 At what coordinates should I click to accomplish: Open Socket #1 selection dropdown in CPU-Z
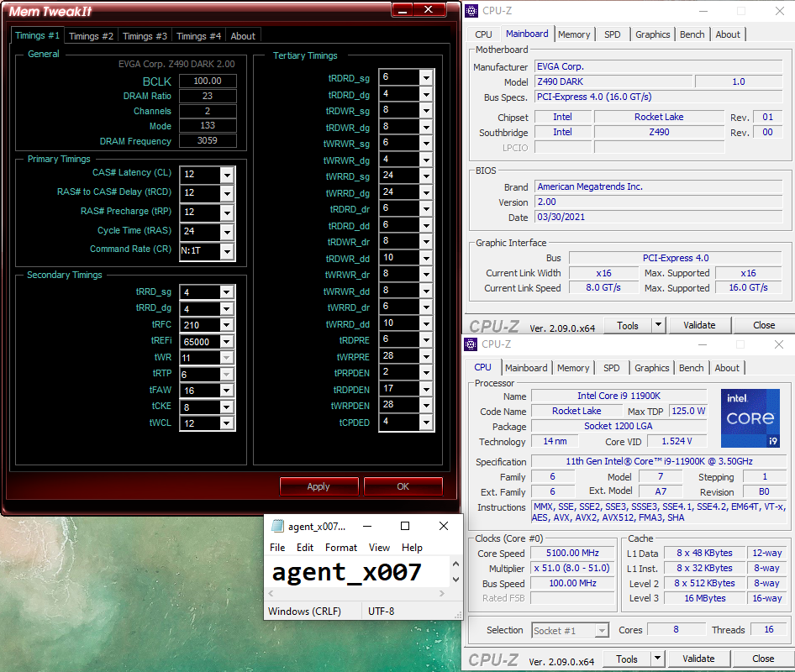602,631
